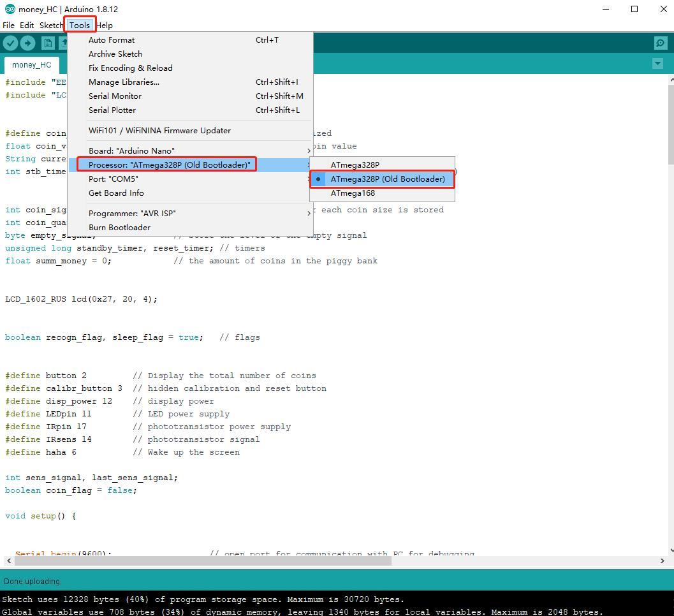Viewport: 674px width, 616px height.
Task: Open Manage Libraries from the menu
Action: coord(191,82)
